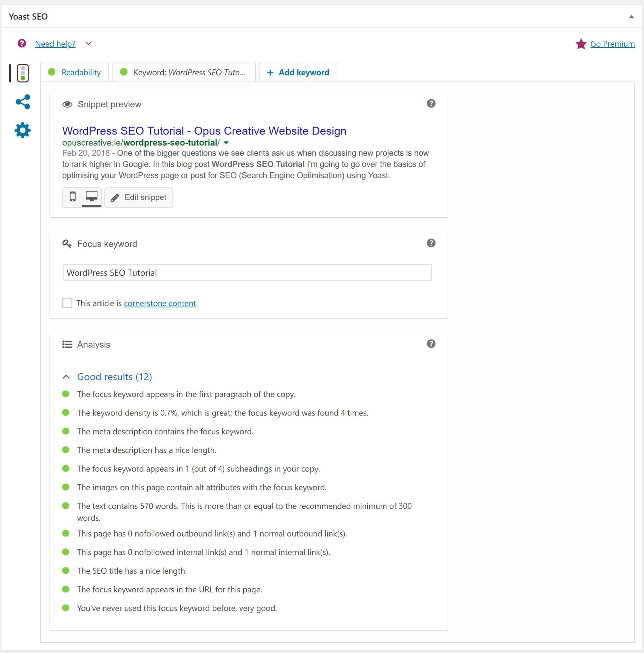Click inside the Focus keyword field
Viewport: 644px width, 653px height.
[x=247, y=272]
